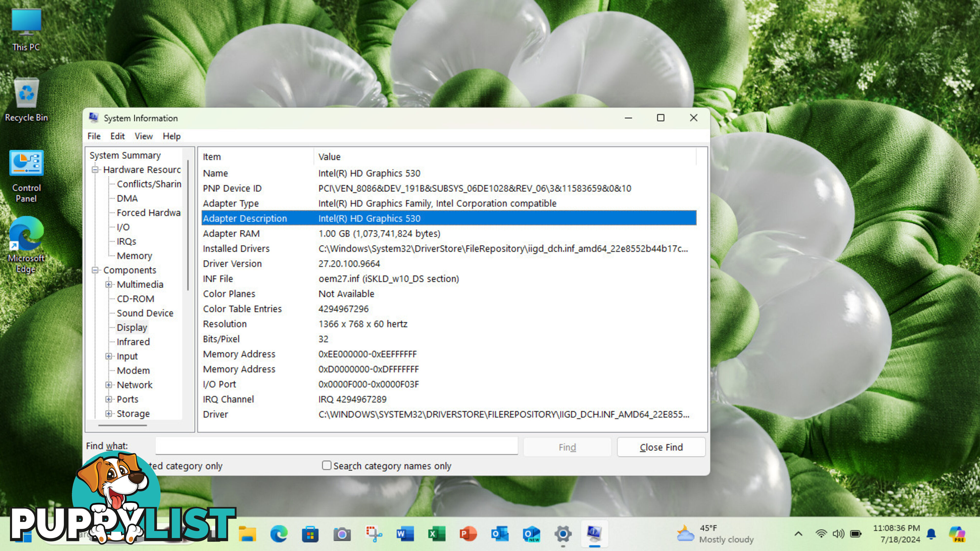This screenshot has height=551, width=980.
Task: Open Copilot preview tray icon
Action: pyautogui.click(x=957, y=533)
